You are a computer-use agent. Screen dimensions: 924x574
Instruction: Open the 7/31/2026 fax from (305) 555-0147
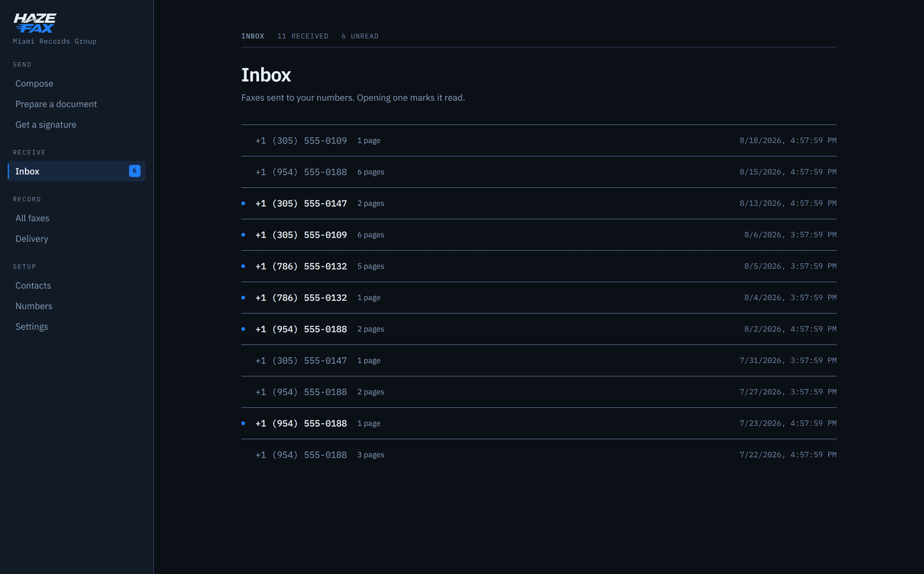(x=539, y=361)
